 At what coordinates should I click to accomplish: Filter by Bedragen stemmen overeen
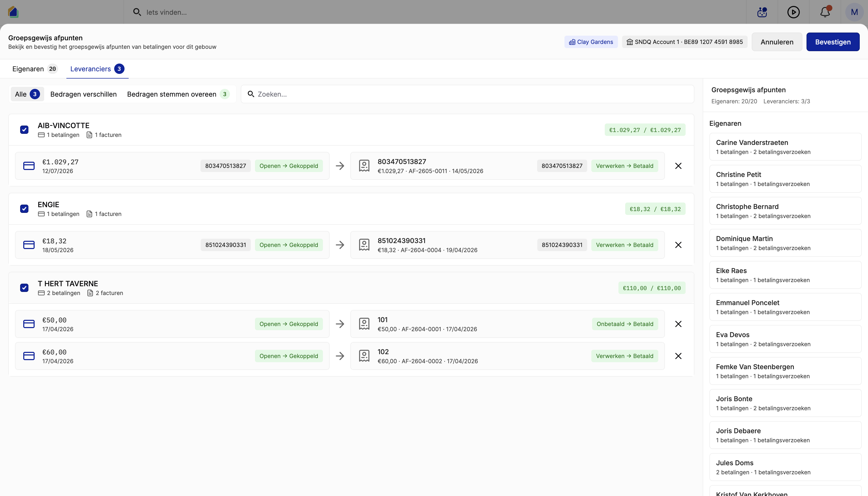point(178,94)
